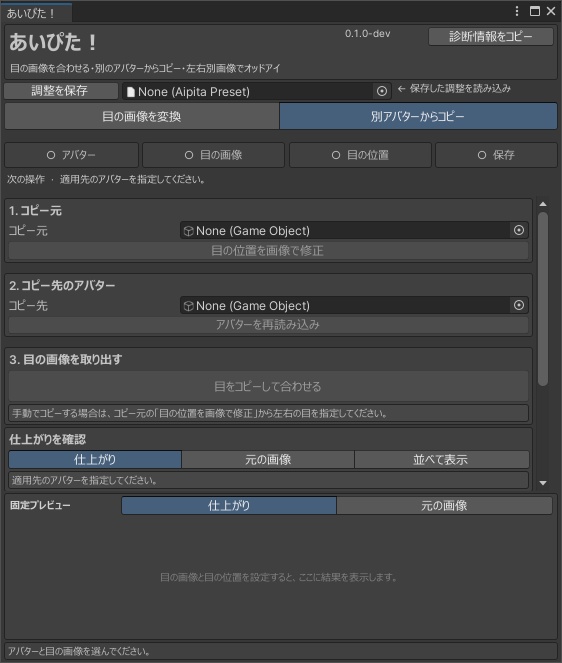This screenshot has height=663, width=562.
Task: Go to the 目の位置 step
Action: click(x=360, y=155)
